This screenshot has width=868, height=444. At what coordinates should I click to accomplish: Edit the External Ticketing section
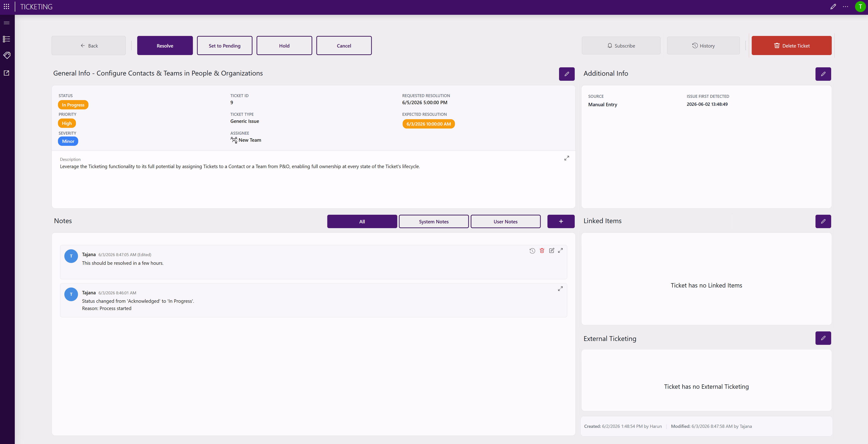pos(823,338)
